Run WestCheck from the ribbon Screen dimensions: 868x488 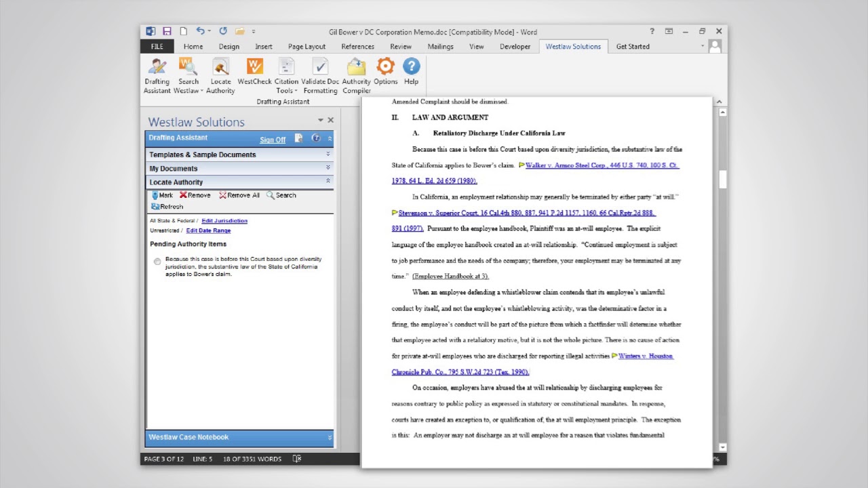point(254,72)
